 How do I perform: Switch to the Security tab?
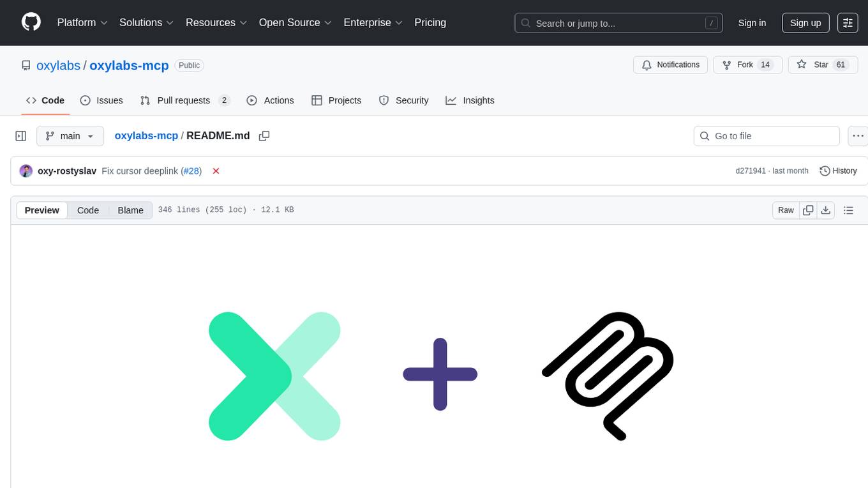(403, 100)
